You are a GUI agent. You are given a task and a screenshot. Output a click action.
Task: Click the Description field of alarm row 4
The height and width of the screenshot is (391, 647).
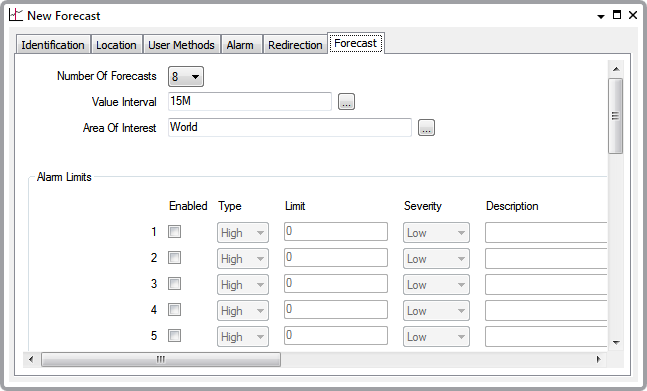(x=546, y=311)
